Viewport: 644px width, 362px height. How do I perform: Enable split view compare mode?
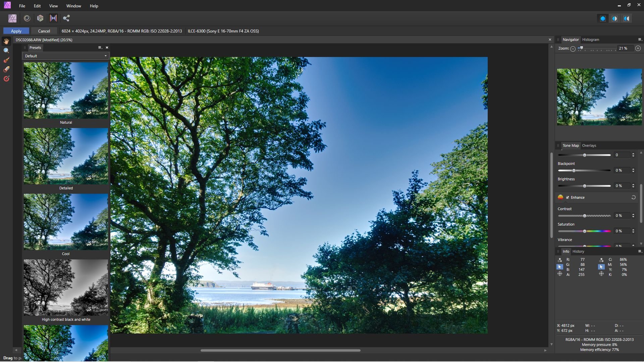614,19
